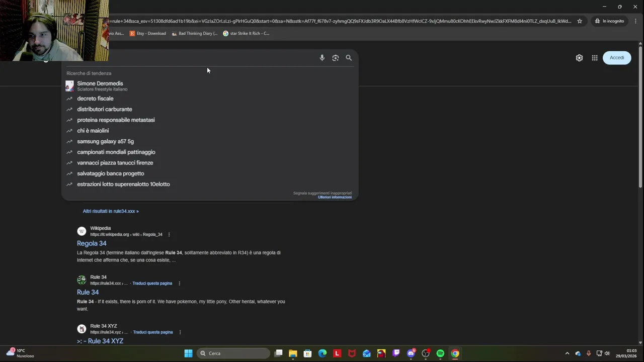Start voice search with the microphone icon
This screenshot has height=362, width=644.
click(x=322, y=58)
